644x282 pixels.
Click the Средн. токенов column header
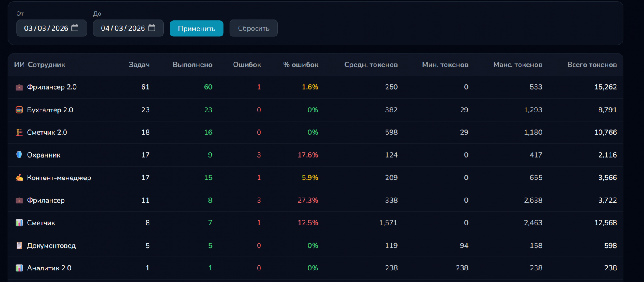371,65
